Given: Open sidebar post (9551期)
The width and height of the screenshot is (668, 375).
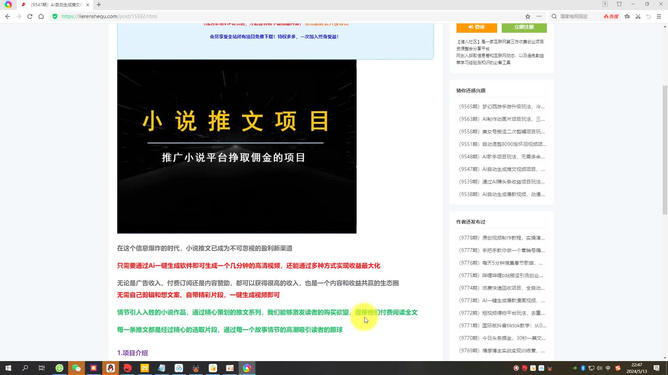Looking at the screenshot, I should tap(501, 144).
